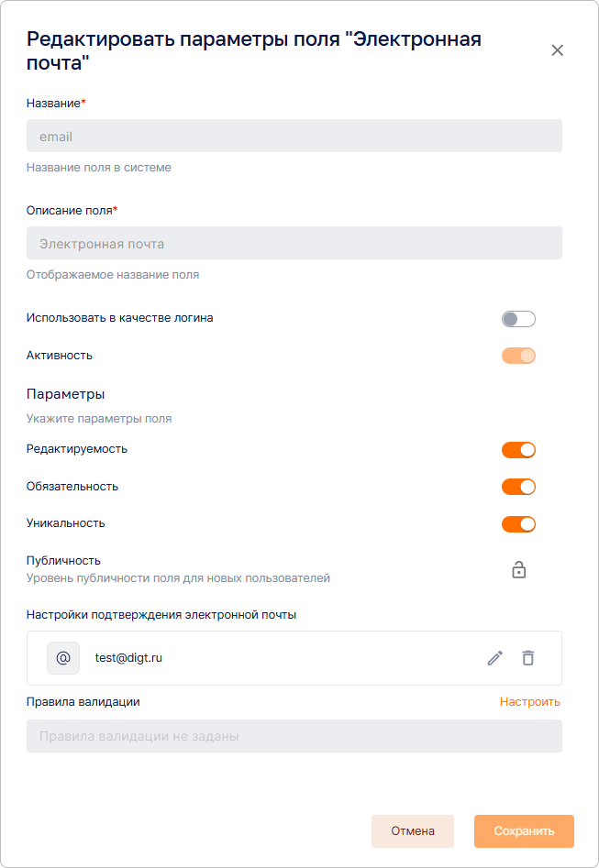Open the "Настроить" validation rules link
This screenshot has height=868, width=599.
tap(529, 702)
